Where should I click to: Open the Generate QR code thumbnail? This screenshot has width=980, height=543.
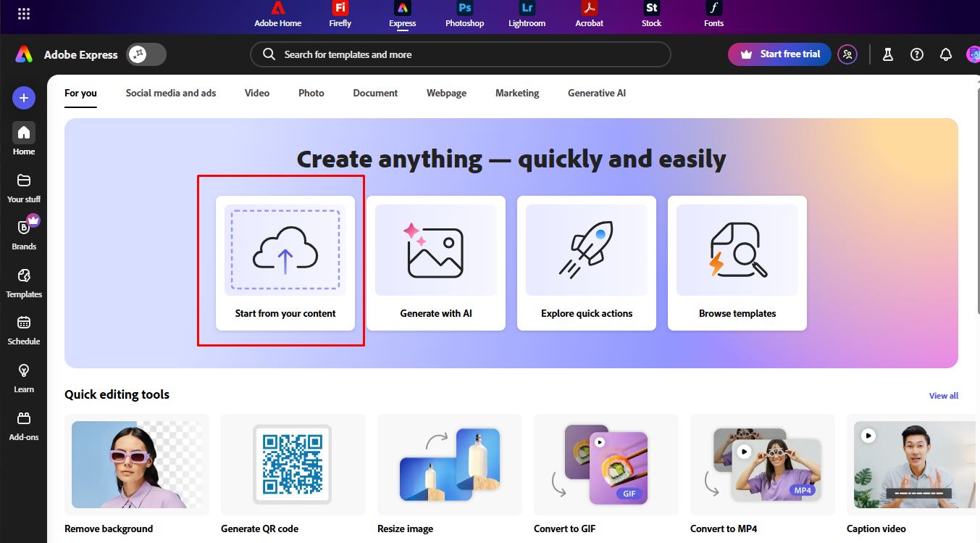click(x=293, y=465)
